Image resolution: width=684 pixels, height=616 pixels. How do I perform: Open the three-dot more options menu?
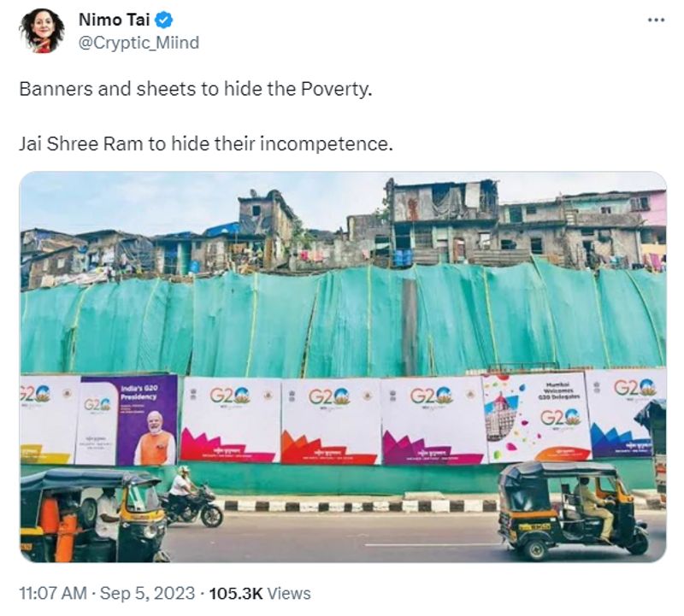click(656, 21)
